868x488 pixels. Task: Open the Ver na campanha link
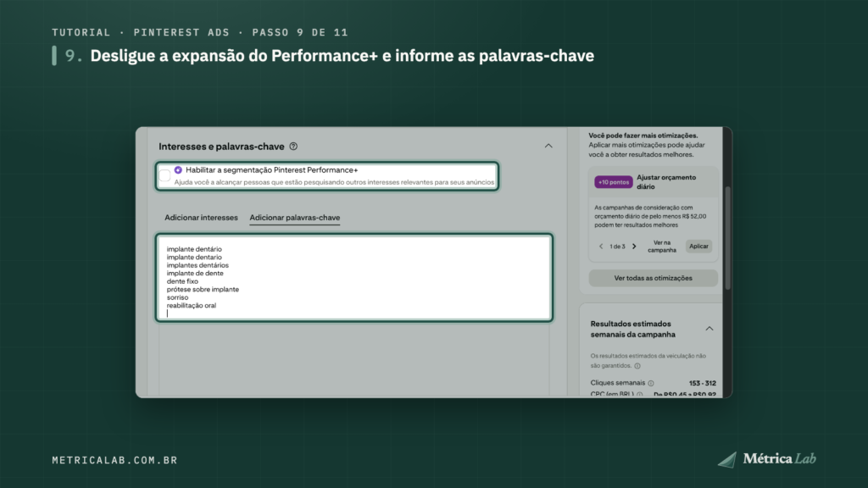tap(662, 247)
